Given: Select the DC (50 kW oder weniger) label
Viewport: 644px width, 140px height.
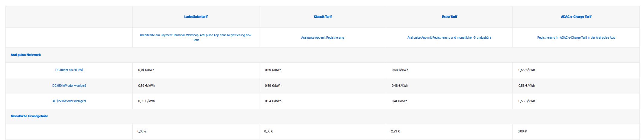Looking at the screenshot, I should pos(69,86).
